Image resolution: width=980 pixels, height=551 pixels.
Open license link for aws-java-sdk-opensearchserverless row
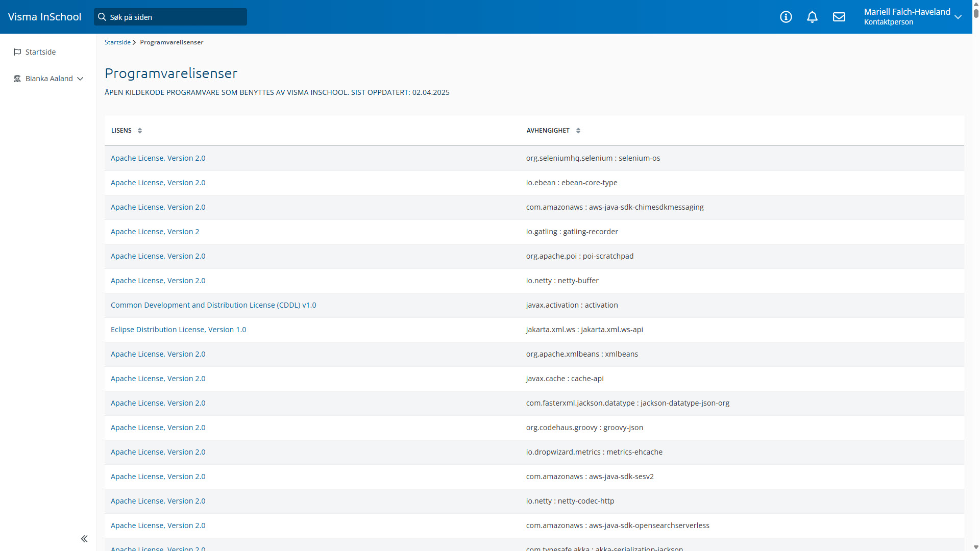tap(158, 525)
